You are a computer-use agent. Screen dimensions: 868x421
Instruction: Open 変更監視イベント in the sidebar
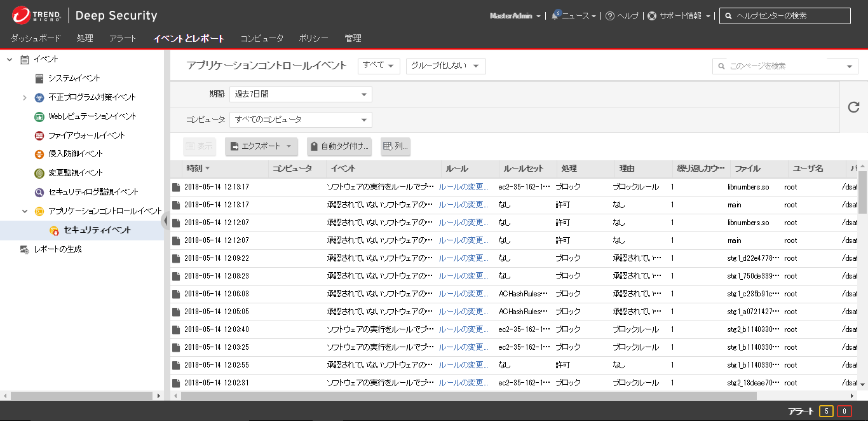click(x=75, y=173)
